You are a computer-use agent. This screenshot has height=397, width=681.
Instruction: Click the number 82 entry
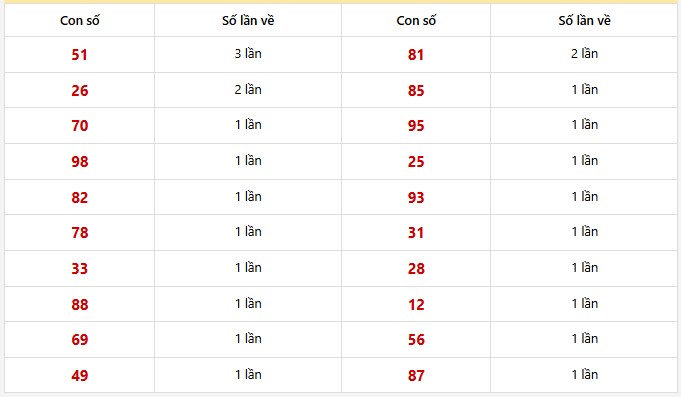point(79,198)
